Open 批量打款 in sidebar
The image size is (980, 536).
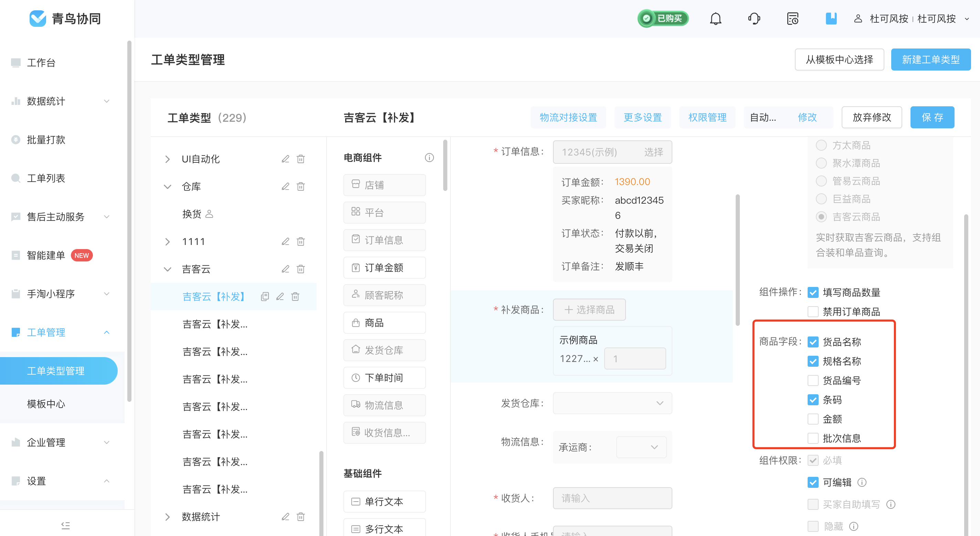(46, 140)
